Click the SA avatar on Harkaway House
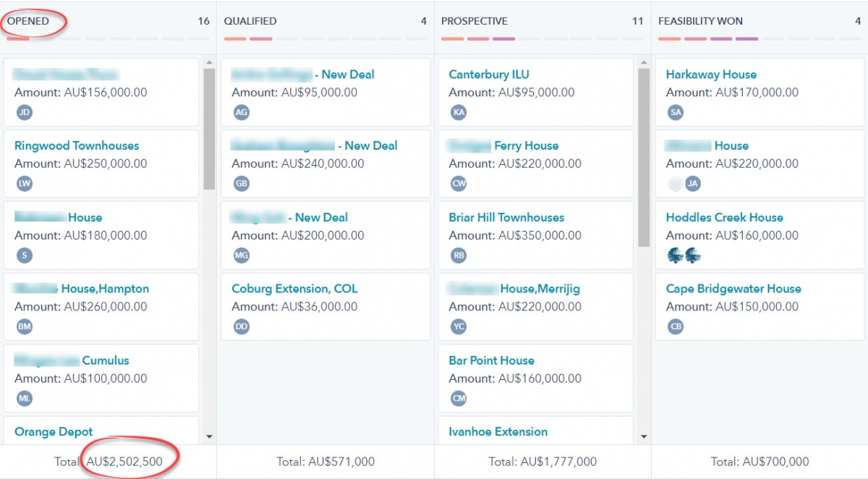This screenshot has width=868, height=479. coord(675,112)
